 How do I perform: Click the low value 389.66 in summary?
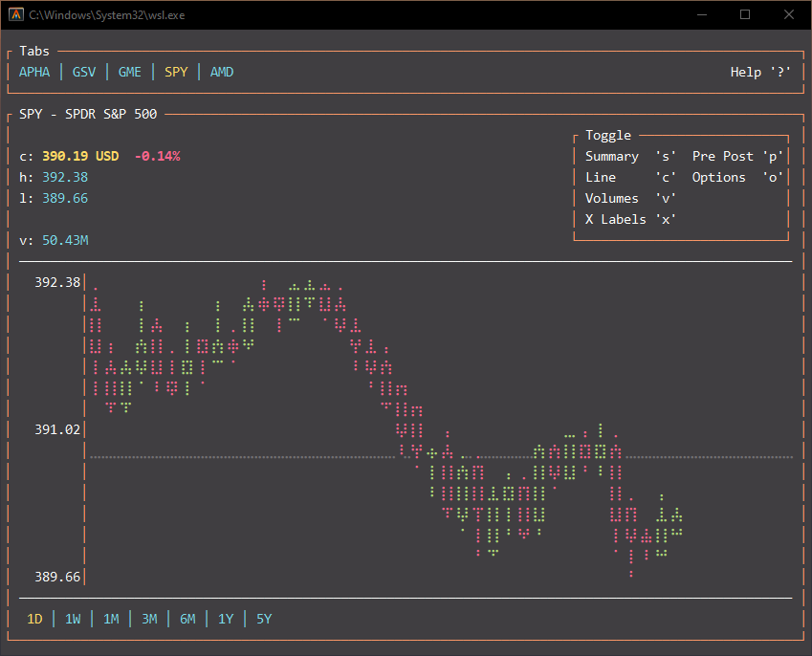(x=65, y=198)
